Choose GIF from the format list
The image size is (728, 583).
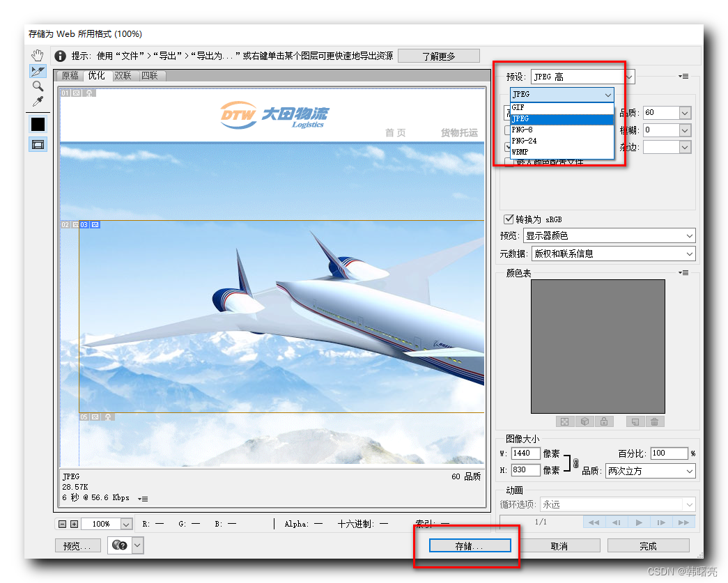click(x=562, y=107)
